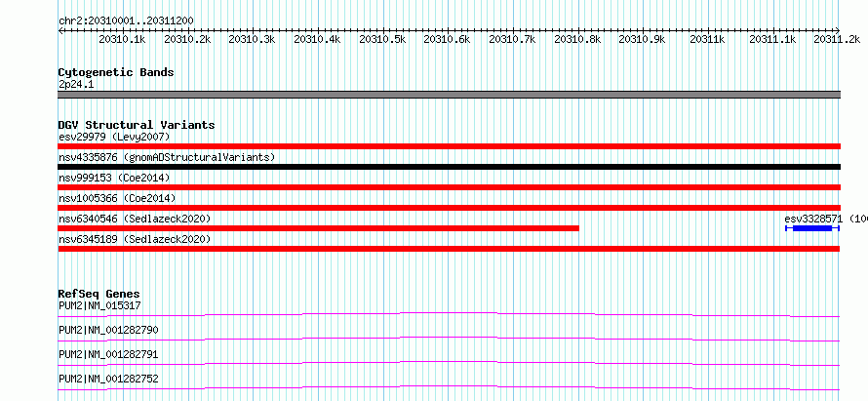Image resolution: width=868 pixels, height=401 pixels.
Task: Click the 20310.2k ruler tick label
Action: [187, 39]
